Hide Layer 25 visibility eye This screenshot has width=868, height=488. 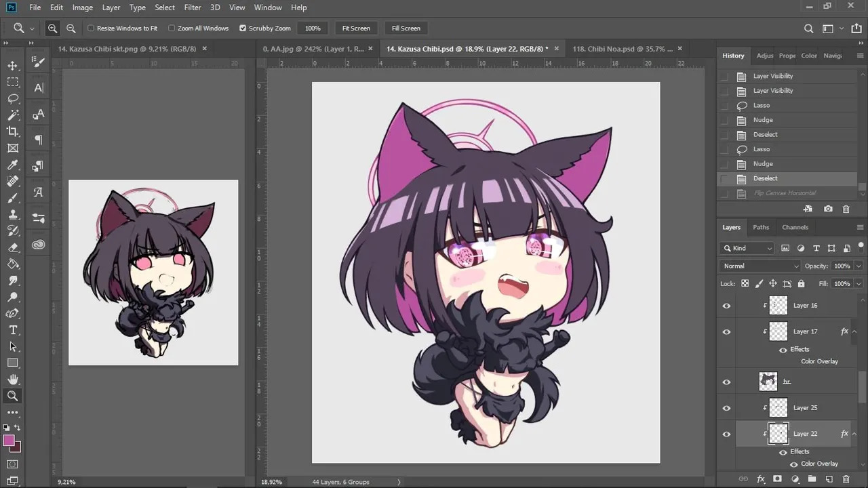(726, 408)
